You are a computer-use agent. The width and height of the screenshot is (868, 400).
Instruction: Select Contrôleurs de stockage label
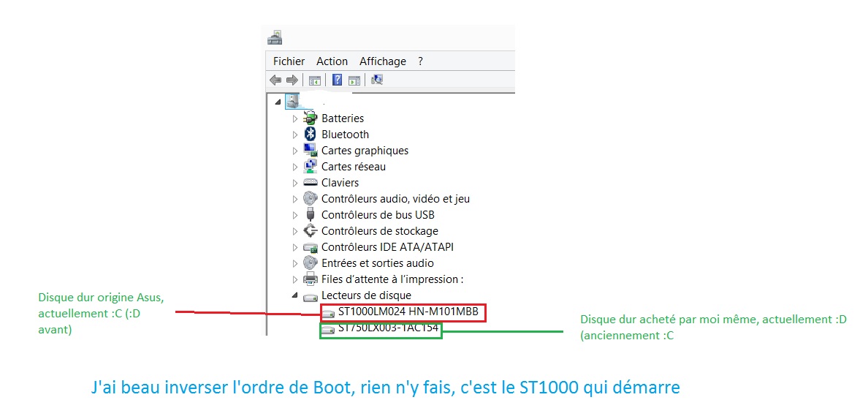(380, 230)
